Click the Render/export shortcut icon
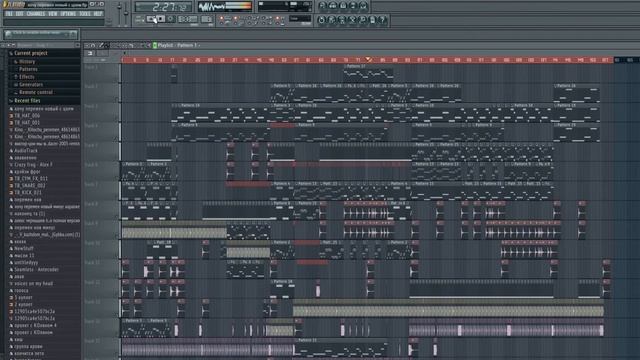The height and width of the screenshot is (360, 640). (342, 20)
